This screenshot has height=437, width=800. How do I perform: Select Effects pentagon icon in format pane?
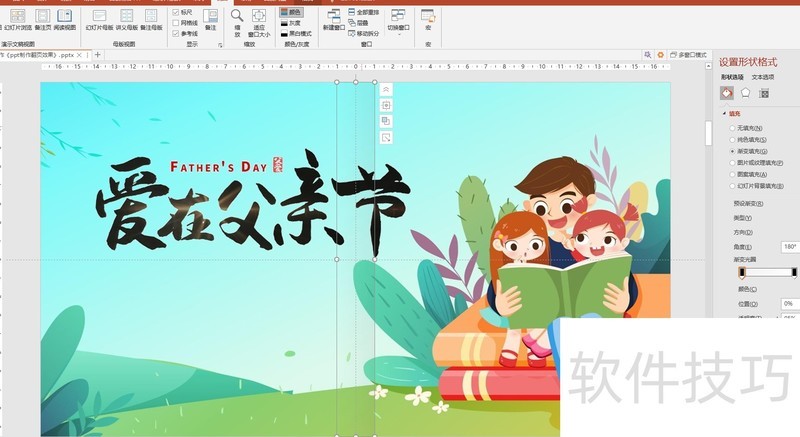tap(745, 93)
